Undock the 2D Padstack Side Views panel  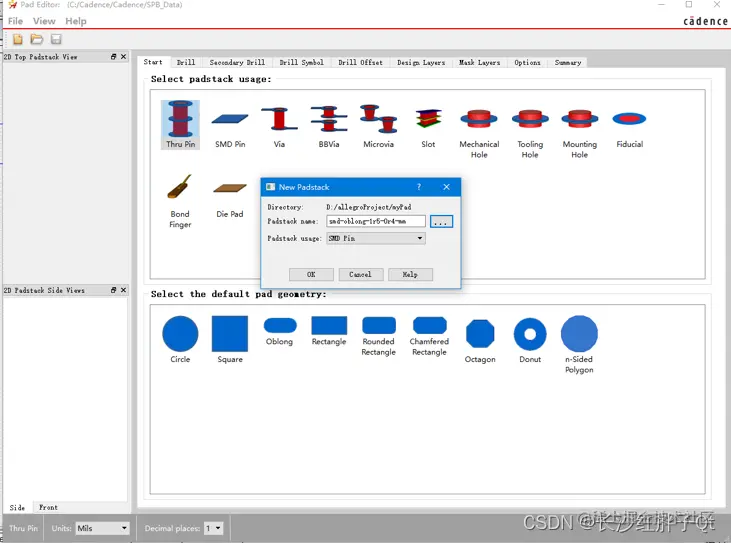click(x=113, y=290)
